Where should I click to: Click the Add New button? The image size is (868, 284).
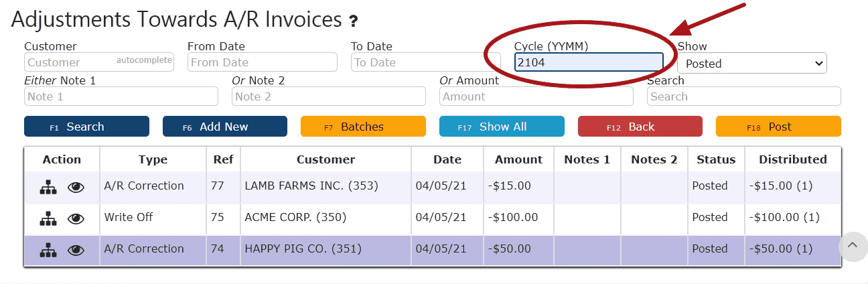click(x=225, y=127)
